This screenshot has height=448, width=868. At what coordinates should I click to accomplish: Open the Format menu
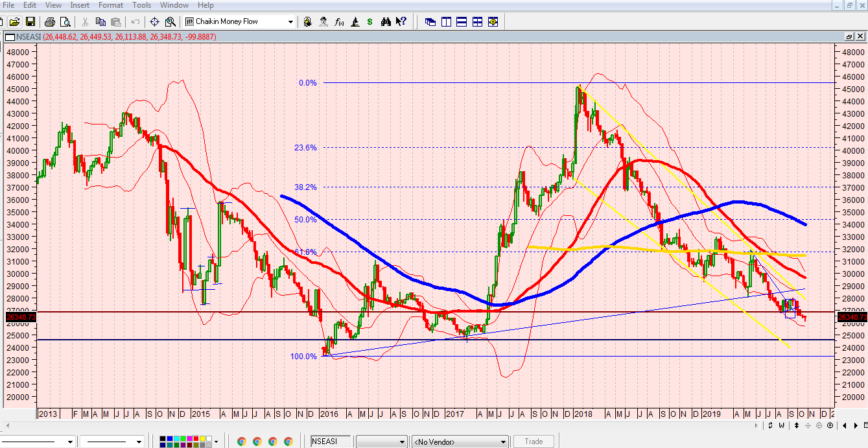pos(111,5)
